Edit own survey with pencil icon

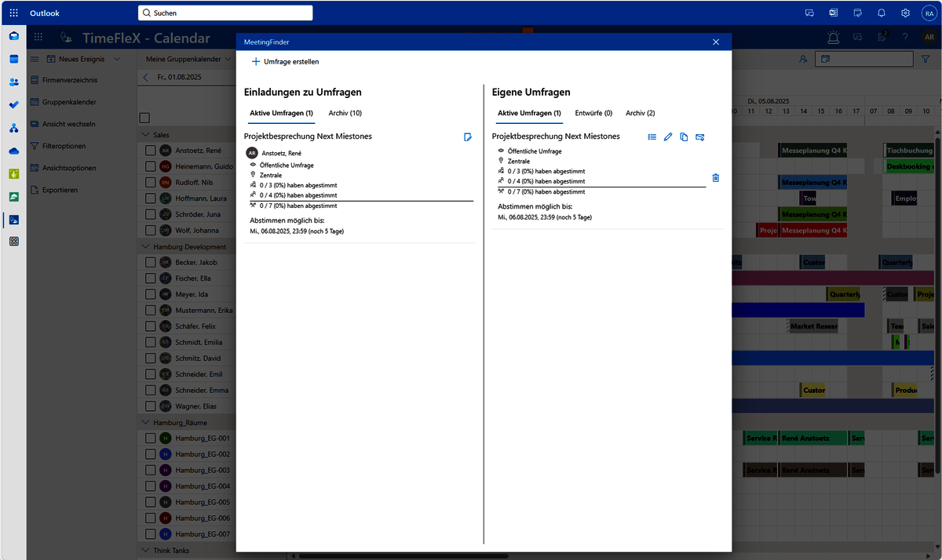click(x=668, y=137)
